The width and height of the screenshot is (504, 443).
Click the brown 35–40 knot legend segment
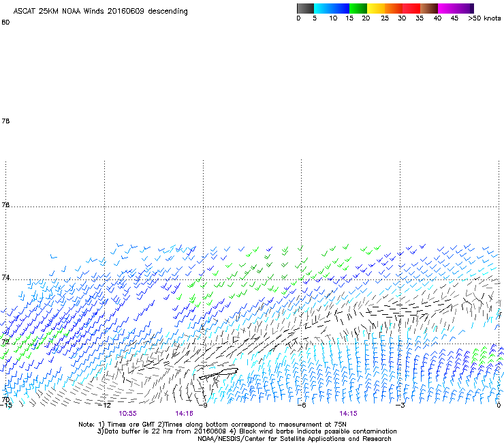click(429, 8)
